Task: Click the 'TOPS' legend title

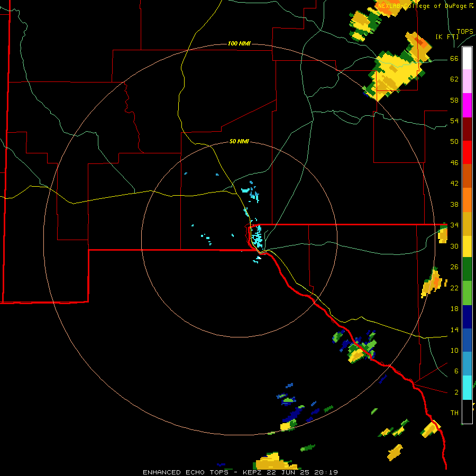Action: (465, 31)
